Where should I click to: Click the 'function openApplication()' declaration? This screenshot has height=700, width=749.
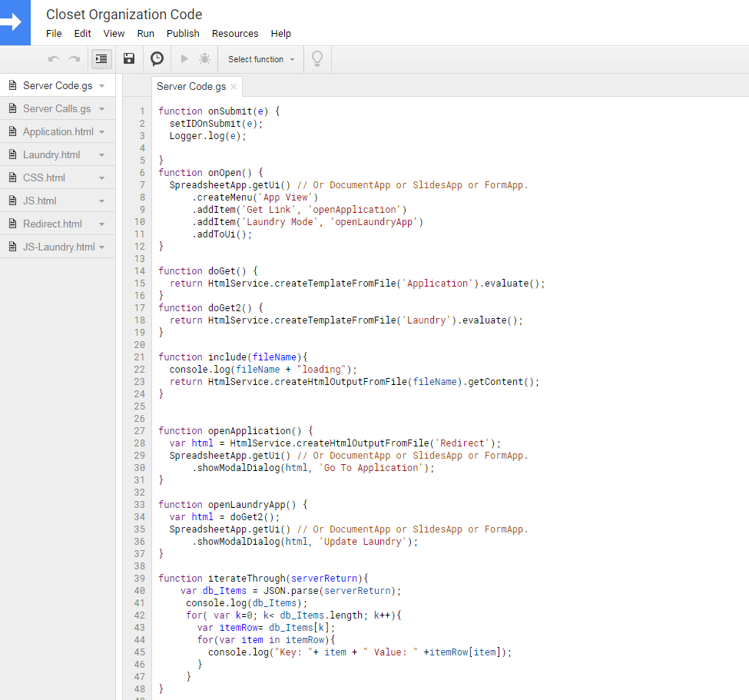[x=236, y=430]
